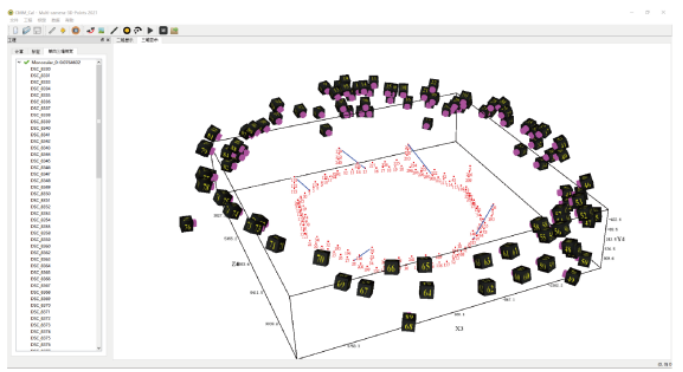Screen dimensions: 683x372
Task: Start playback with the black triangle button
Action: (150, 30)
